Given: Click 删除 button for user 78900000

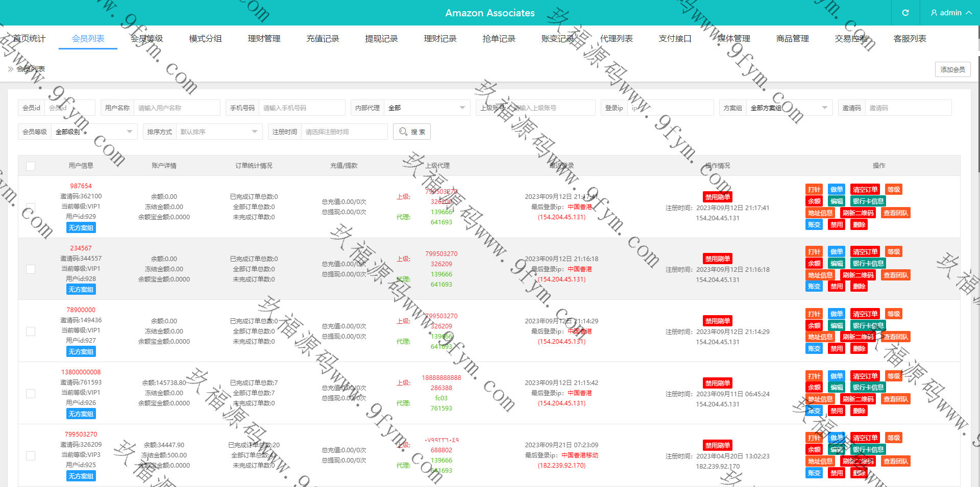Looking at the screenshot, I should tap(859, 349).
